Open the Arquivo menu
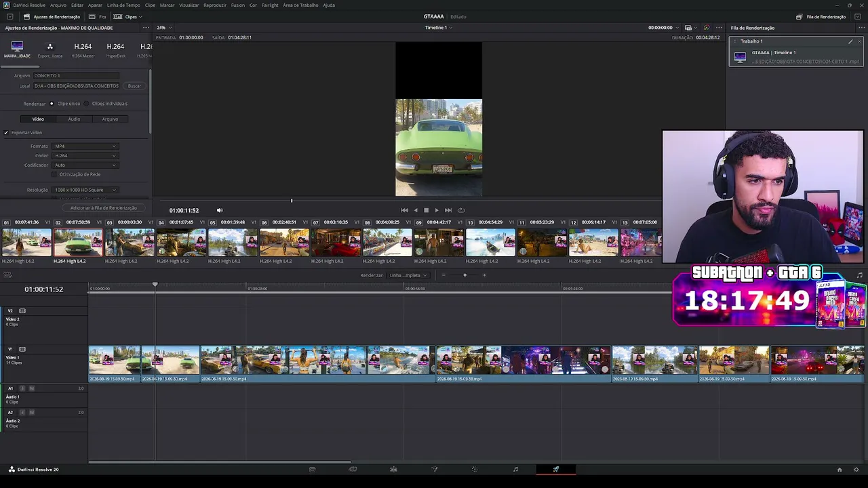 point(58,5)
